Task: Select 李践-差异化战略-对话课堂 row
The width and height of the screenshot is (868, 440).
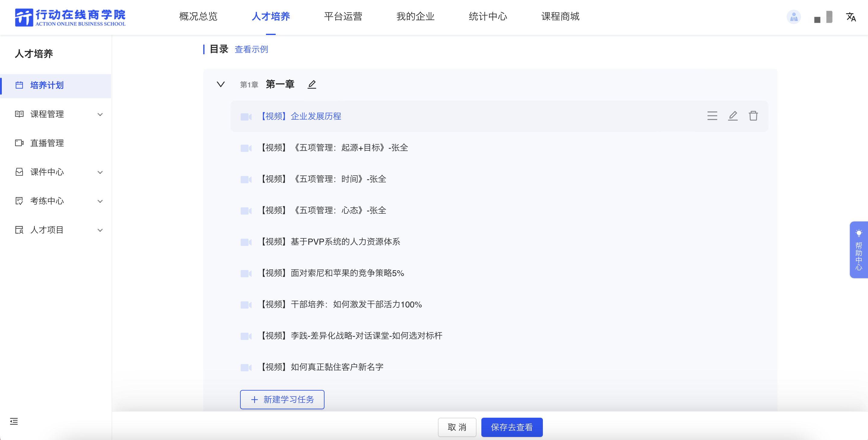Action: (x=499, y=336)
